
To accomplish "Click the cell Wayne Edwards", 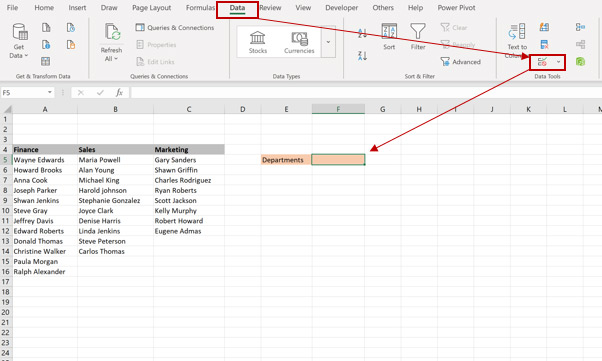I will (x=45, y=160).
